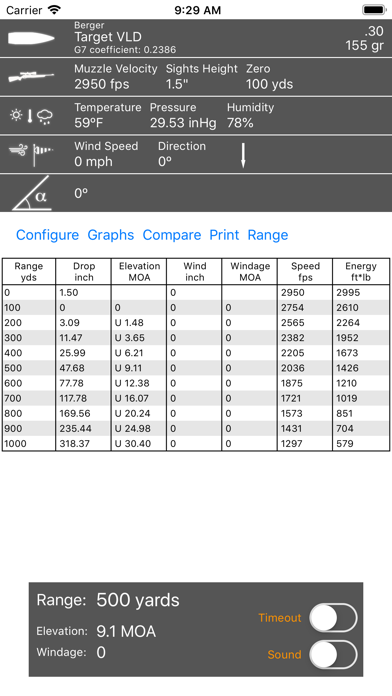
Task: Tap the battery status icon
Action: (374, 10)
